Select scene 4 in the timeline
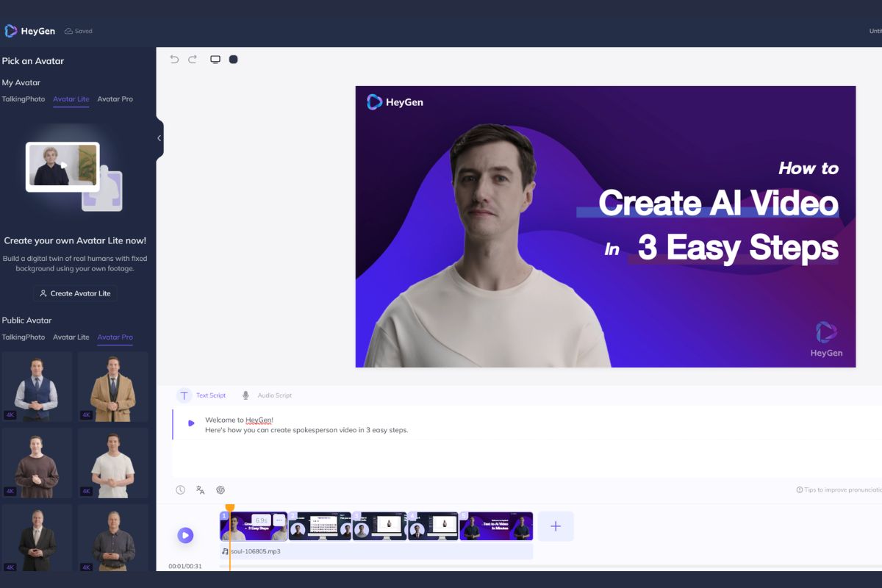882x588 pixels. pyautogui.click(x=433, y=526)
